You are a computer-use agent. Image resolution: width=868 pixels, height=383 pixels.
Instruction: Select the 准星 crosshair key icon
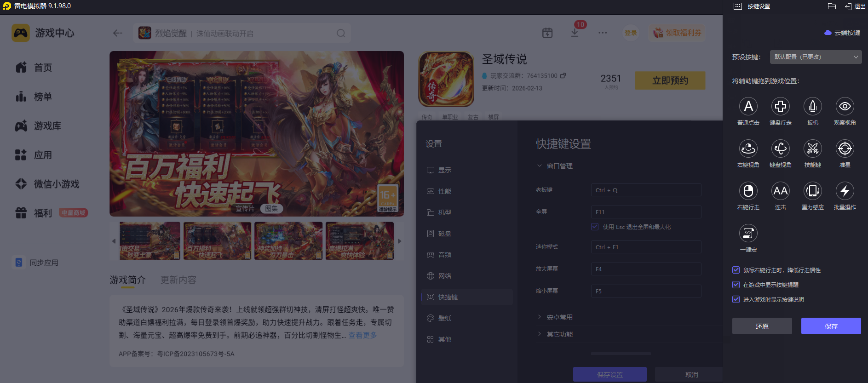[x=845, y=149]
